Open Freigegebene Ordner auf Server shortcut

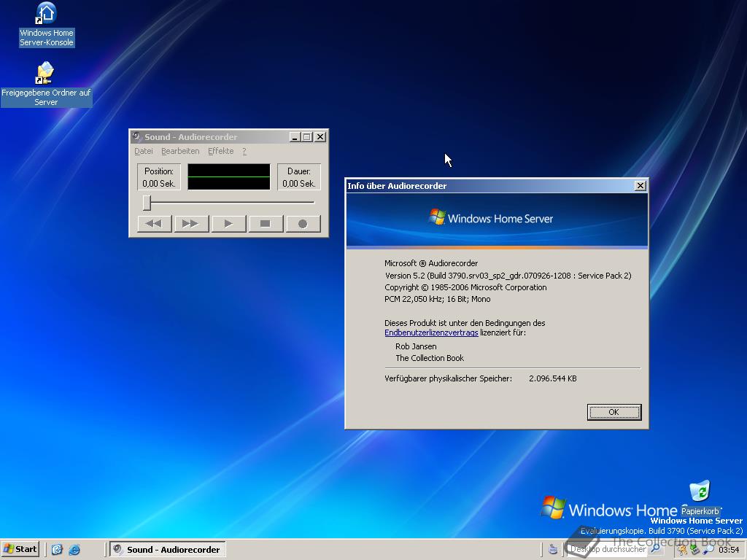pos(46,84)
